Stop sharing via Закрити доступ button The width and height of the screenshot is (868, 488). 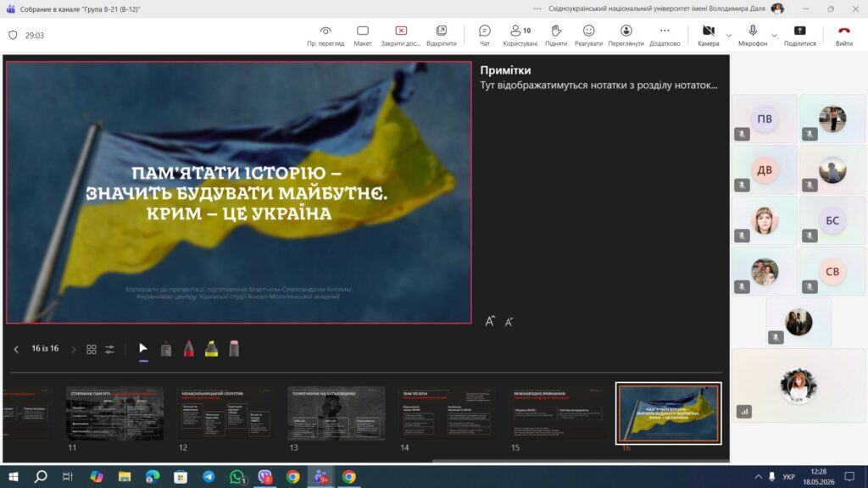pyautogui.click(x=401, y=36)
